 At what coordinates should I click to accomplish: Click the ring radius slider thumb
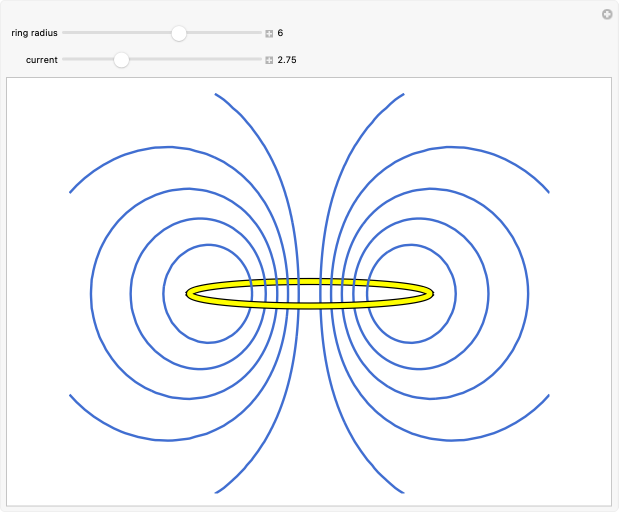[x=179, y=33]
